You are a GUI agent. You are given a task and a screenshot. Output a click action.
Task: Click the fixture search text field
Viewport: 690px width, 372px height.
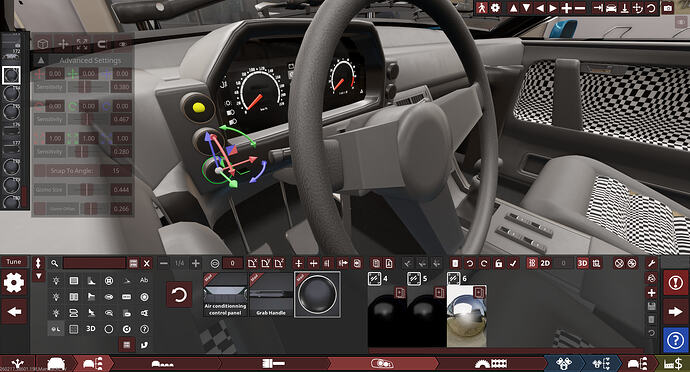pyautogui.click(x=94, y=263)
